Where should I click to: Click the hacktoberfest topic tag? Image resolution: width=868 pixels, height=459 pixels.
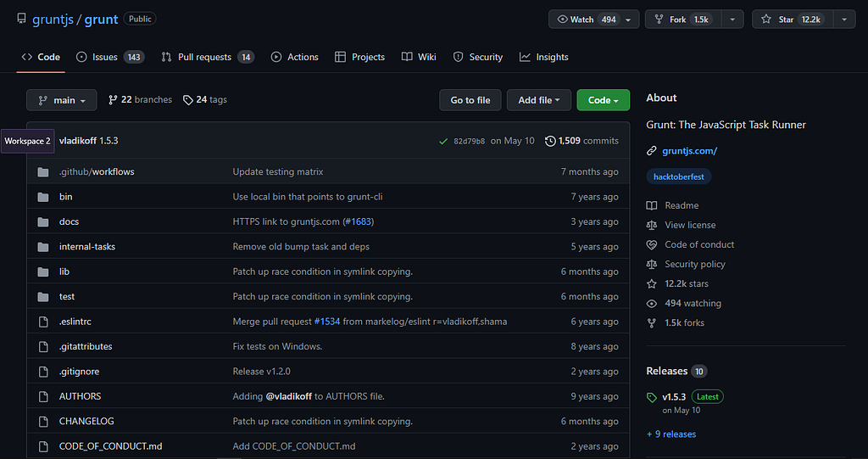[679, 176]
